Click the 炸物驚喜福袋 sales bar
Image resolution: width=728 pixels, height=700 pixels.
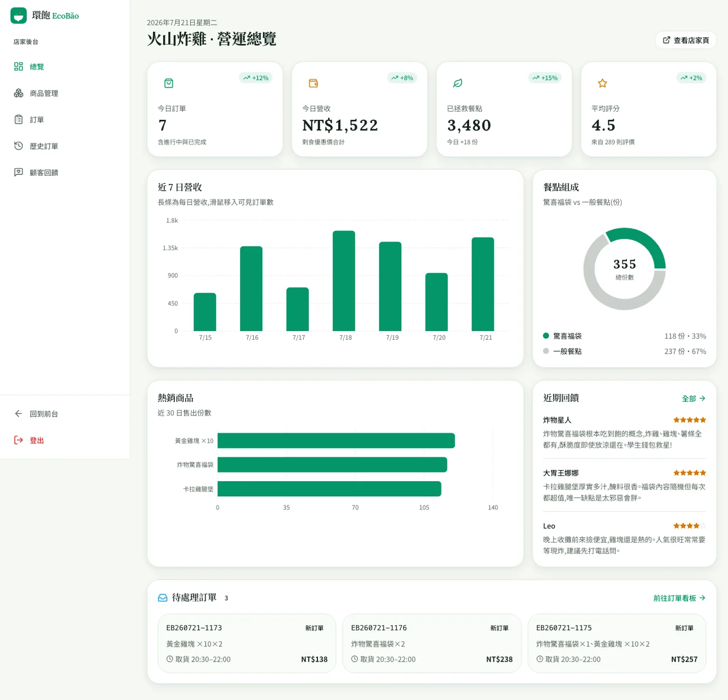pyautogui.click(x=332, y=464)
